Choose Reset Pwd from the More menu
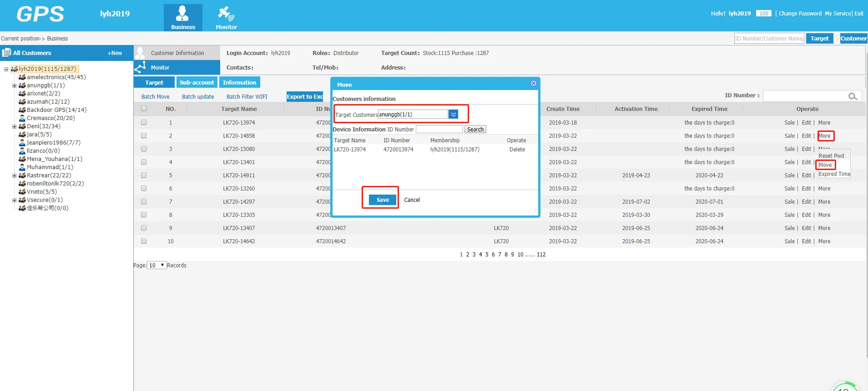 tap(831, 156)
